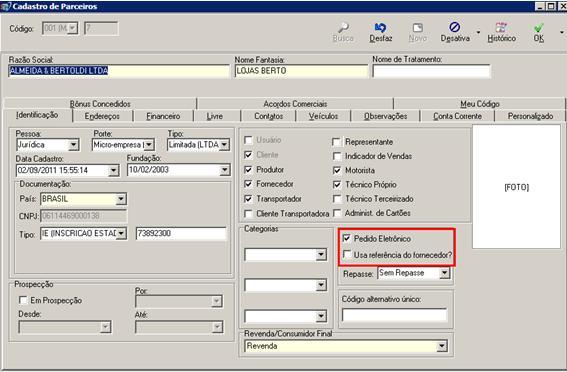This screenshot has height=372, width=567.
Task: Expand the Data Cadastro date dropdown
Action: (x=114, y=170)
